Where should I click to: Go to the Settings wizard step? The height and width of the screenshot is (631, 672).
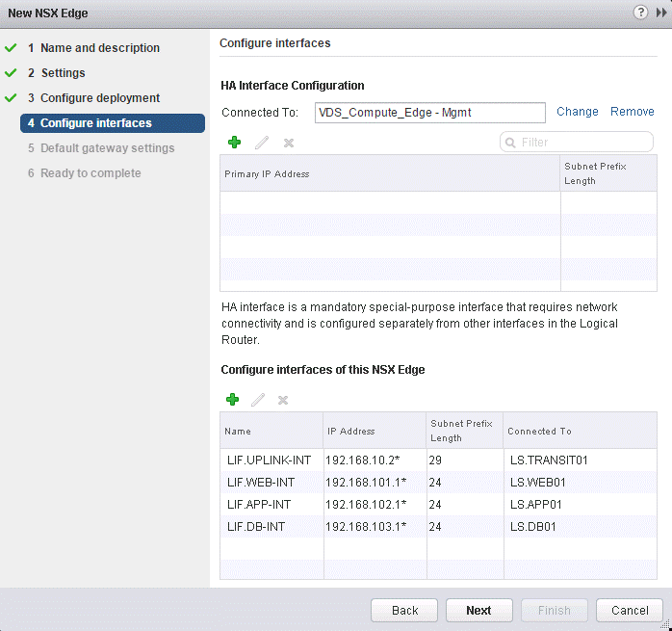(63, 73)
